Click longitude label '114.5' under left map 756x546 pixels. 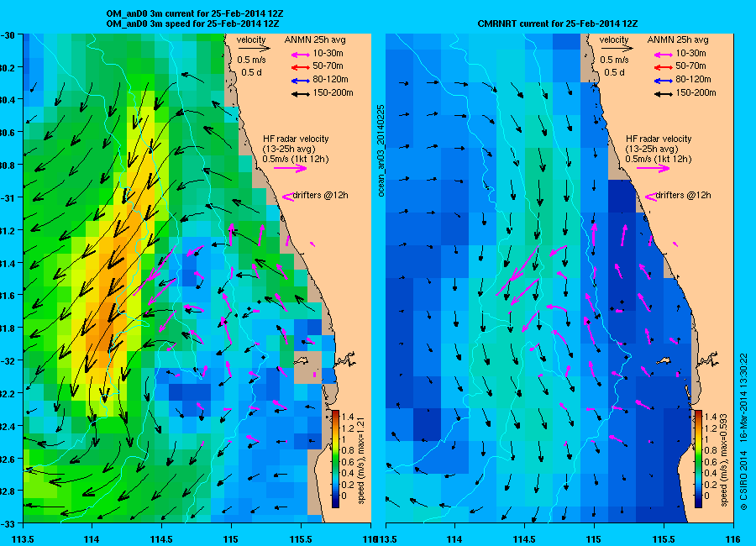(161, 539)
